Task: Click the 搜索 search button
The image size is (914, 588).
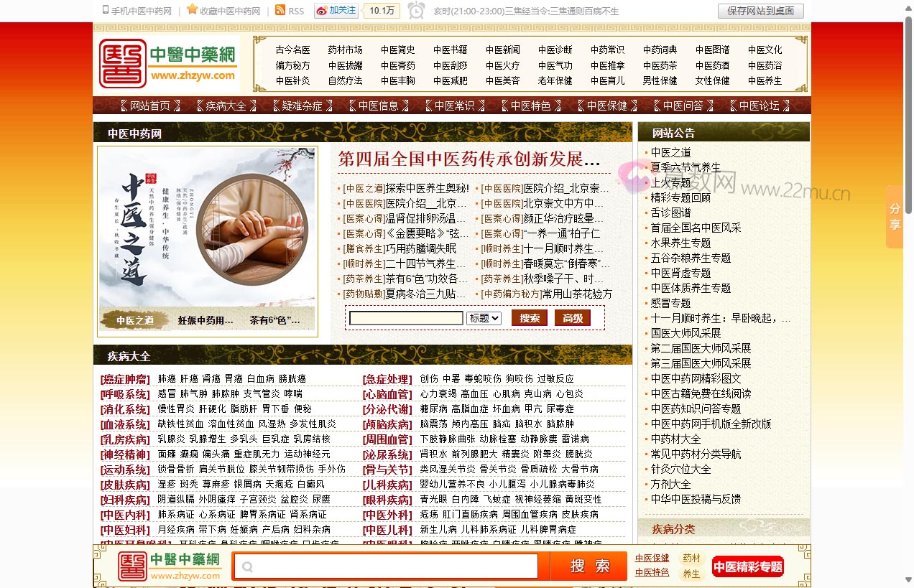Action: 529,317
